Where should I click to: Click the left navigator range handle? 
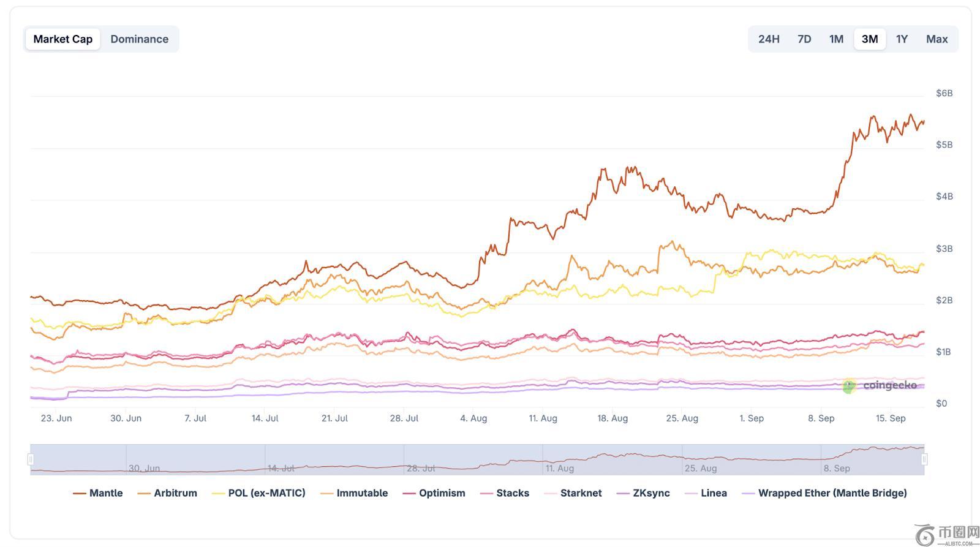pos(31,459)
